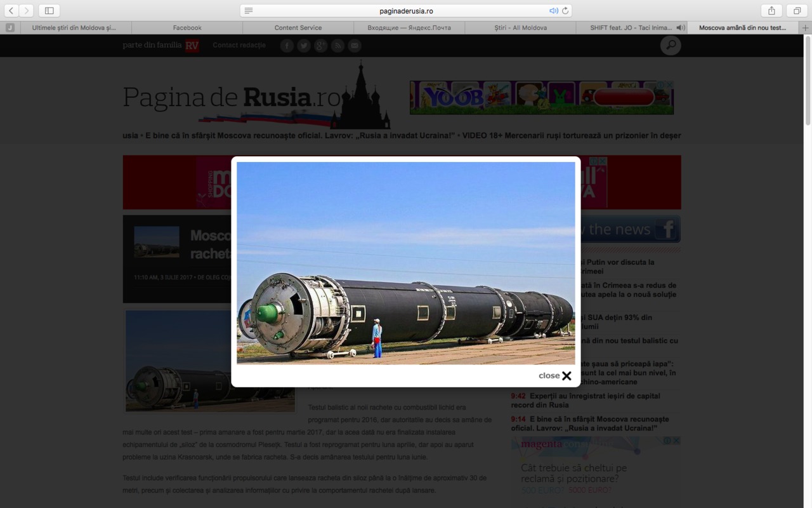
Task: Open the Putin vor discuta headline
Action: coord(617,267)
